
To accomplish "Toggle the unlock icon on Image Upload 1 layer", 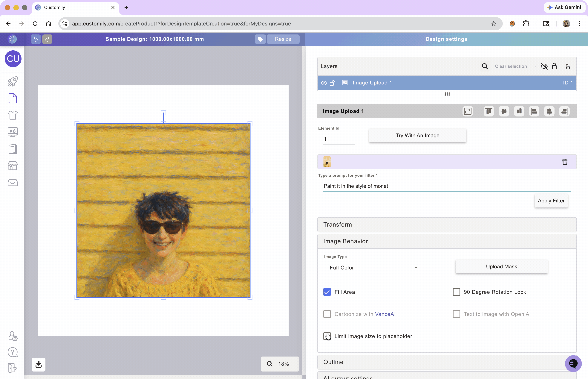I will pos(332,83).
